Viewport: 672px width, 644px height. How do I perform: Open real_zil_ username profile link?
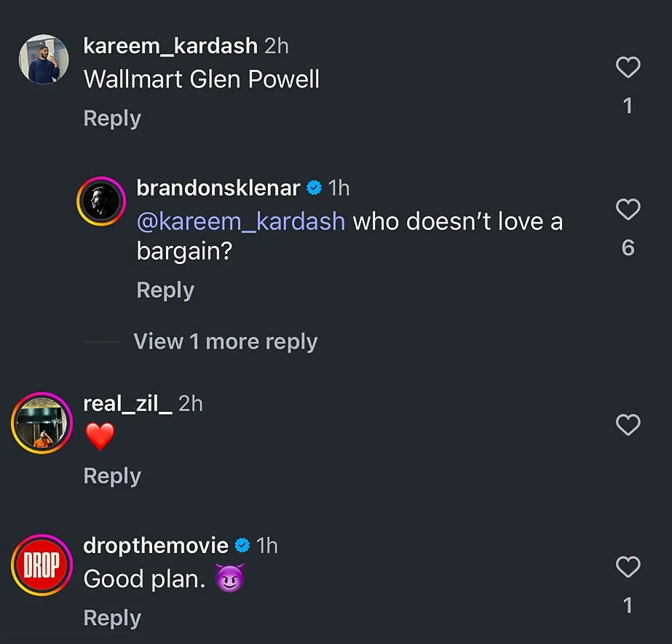[x=127, y=403]
